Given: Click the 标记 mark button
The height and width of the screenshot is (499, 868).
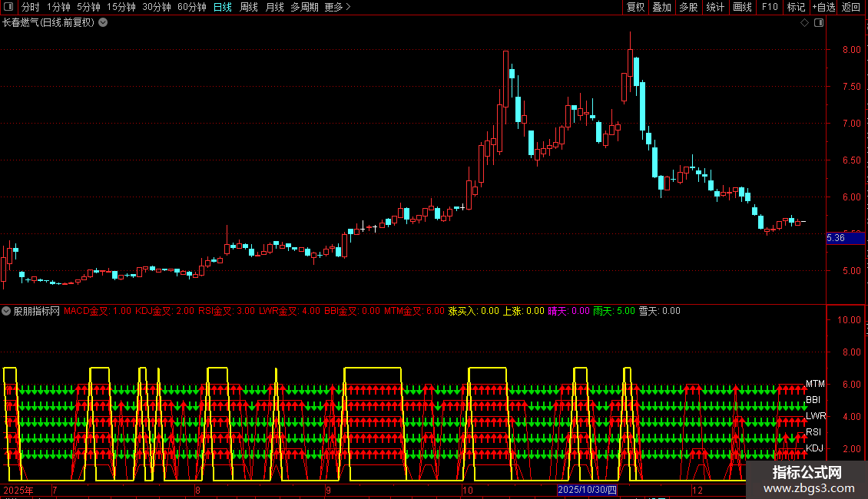Looking at the screenshot, I should tap(796, 7).
